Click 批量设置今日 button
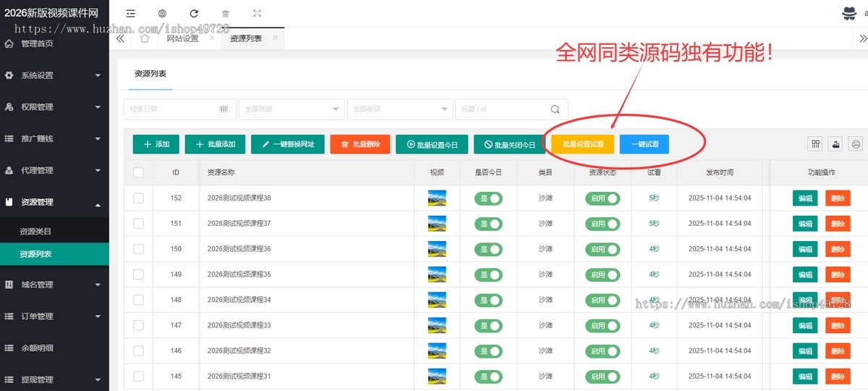Image resolution: width=868 pixels, height=391 pixels. click(432, 144)
